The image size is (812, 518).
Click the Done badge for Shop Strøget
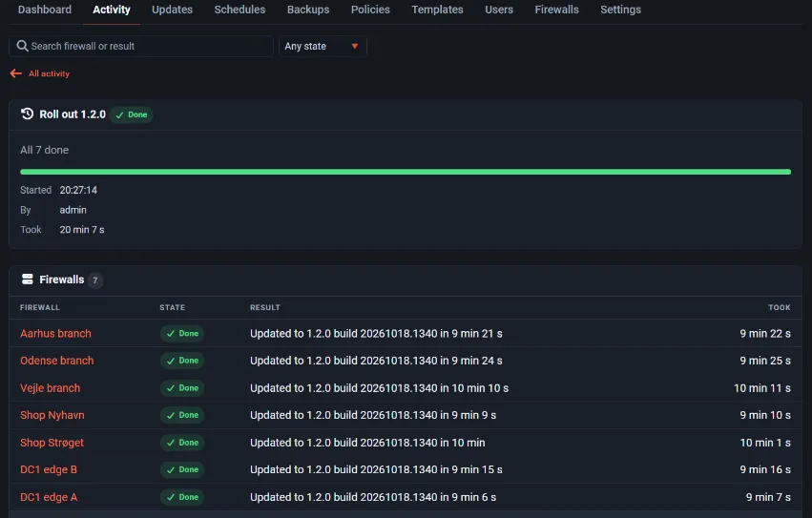(x=182, y=443)
